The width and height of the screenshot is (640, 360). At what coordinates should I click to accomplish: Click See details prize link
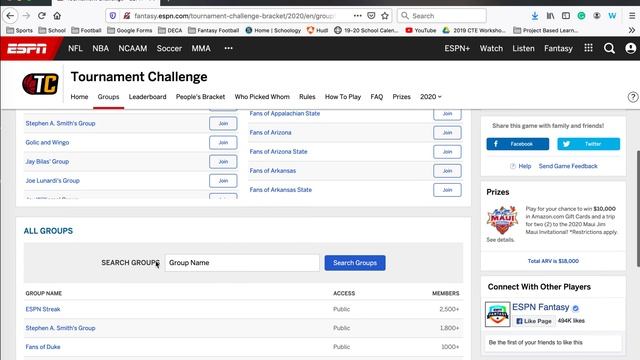[500, 240]
